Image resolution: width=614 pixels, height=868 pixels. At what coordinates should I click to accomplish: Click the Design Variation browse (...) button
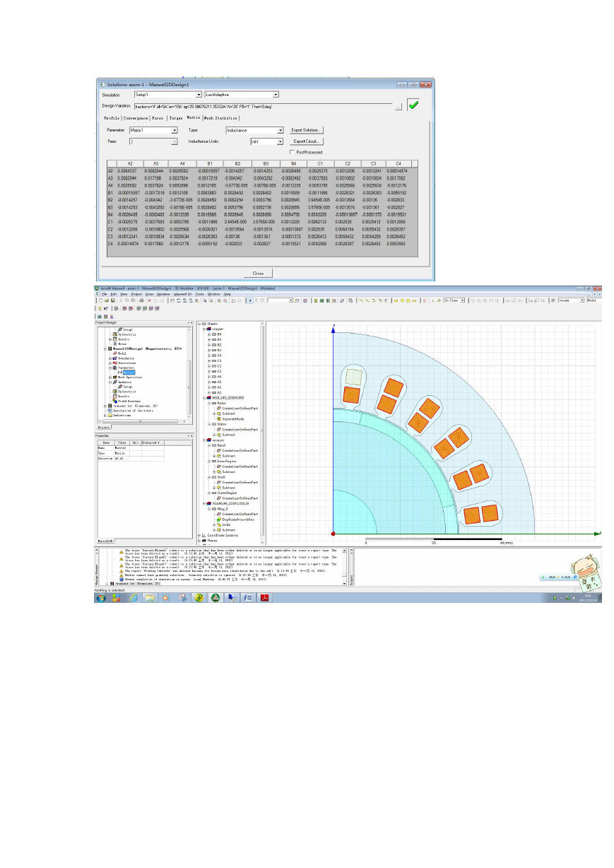click(x=398, y=106)
